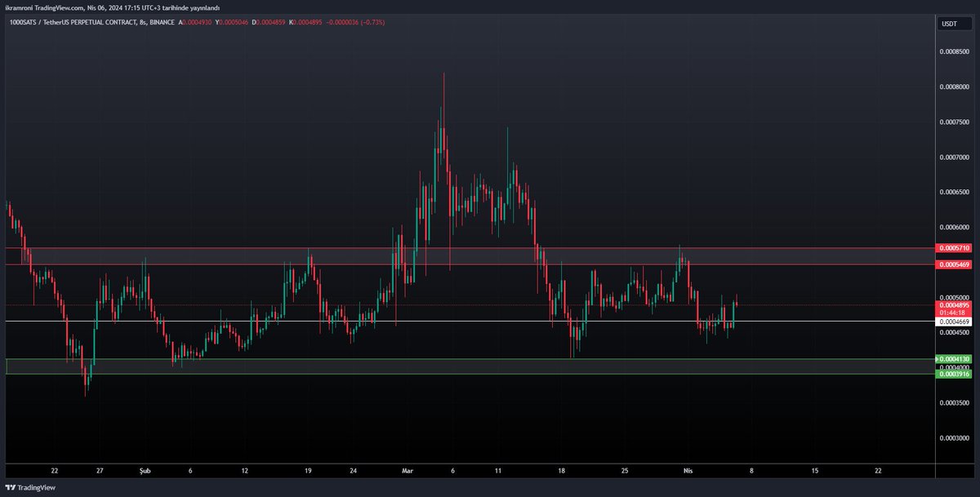The width and height of the screenshot is (980, 497).
Task: Select the green 0.0003916 price label
Action: [954, 374]
